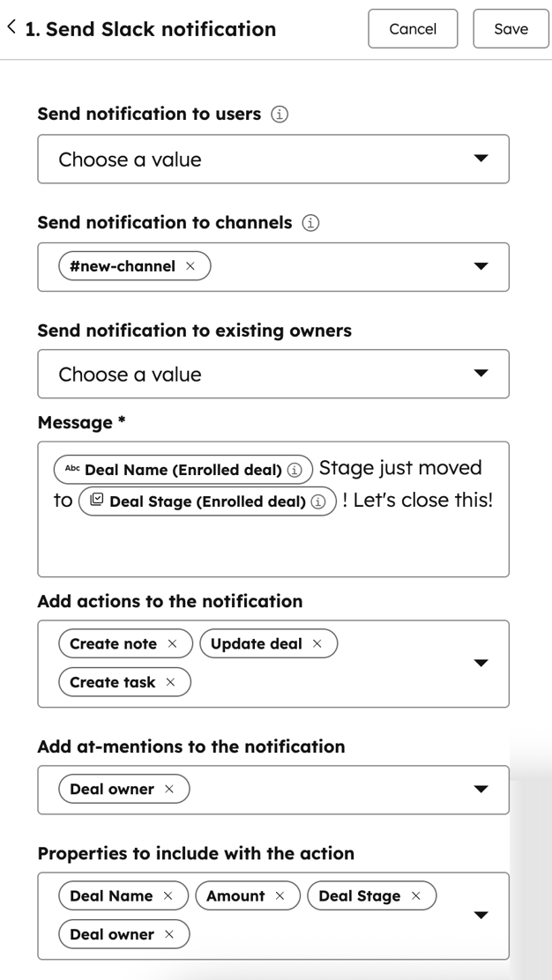Remove the Update deal action

317,644
